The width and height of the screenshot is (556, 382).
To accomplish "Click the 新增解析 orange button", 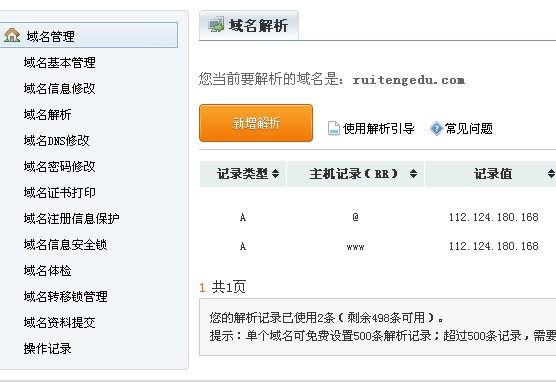I will (256, 123).
